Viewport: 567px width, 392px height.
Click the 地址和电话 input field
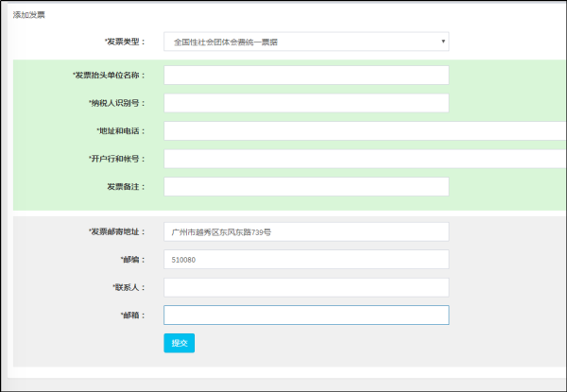click(364, 131)
